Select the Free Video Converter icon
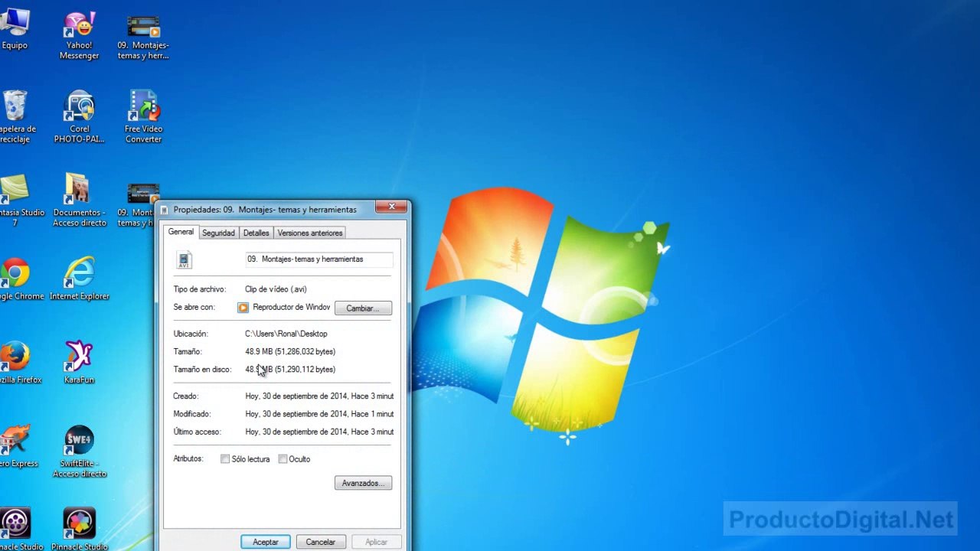The image size is (980, 551). point(143,117)
